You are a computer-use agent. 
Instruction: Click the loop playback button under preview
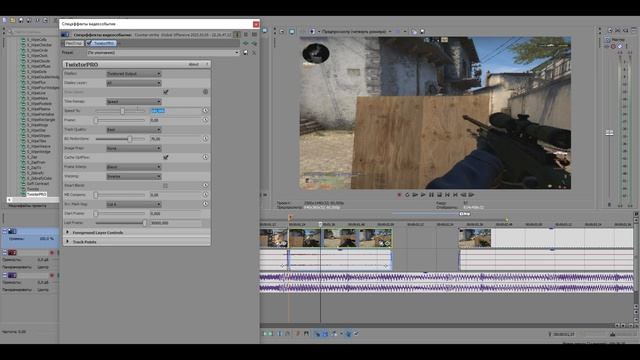tap(407, 195)
